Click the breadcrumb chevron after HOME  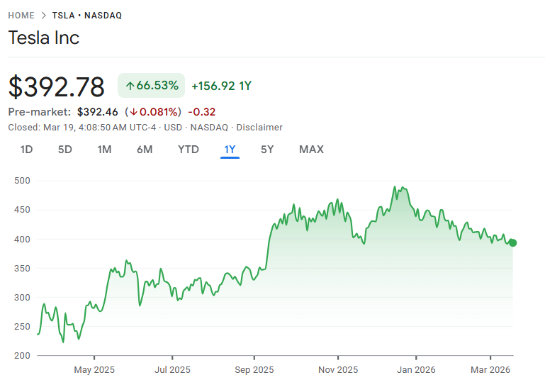[x=43, y=16]
